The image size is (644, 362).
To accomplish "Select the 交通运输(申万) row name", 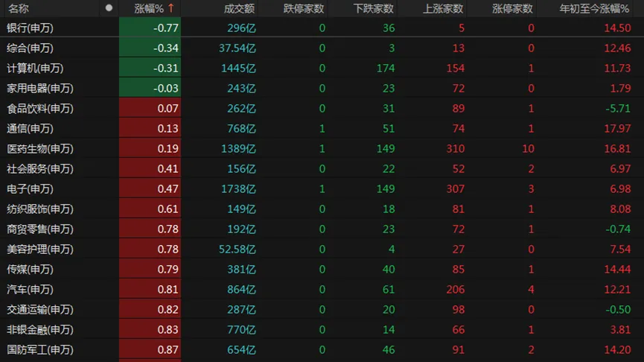I will click(x=40, y=310).
